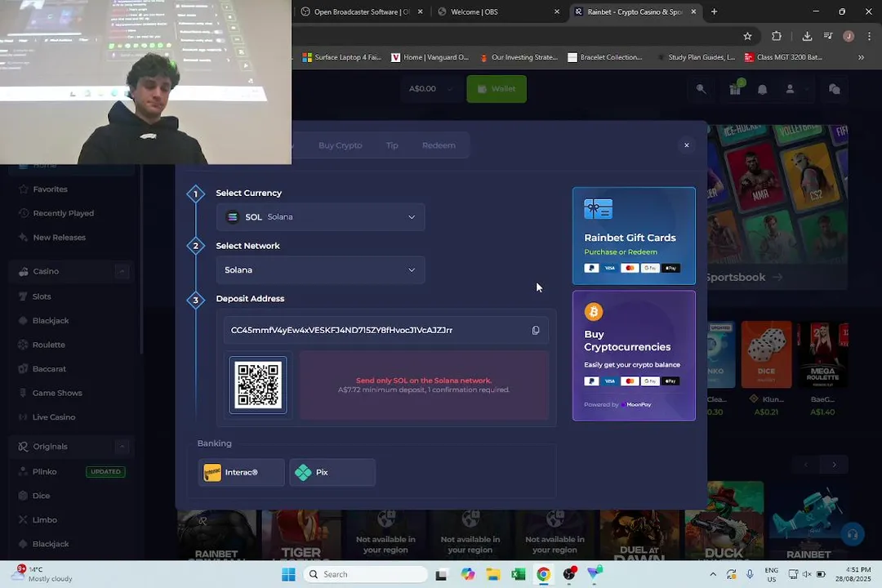The width and height of the screenshot is (882, 588).
Task: Open the Select Currency SOL dropdown
Action: 321,217
